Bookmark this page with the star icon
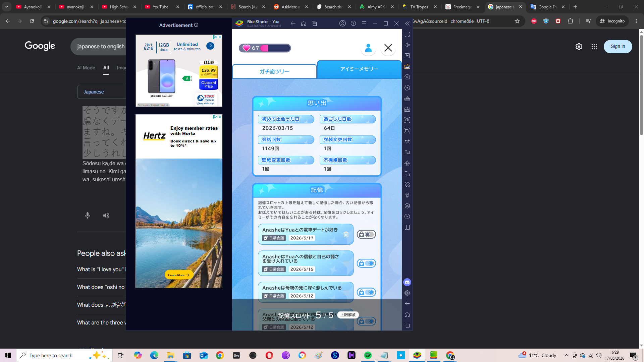The height and width of the screenshot is (362, 644). tap(517, 21)
